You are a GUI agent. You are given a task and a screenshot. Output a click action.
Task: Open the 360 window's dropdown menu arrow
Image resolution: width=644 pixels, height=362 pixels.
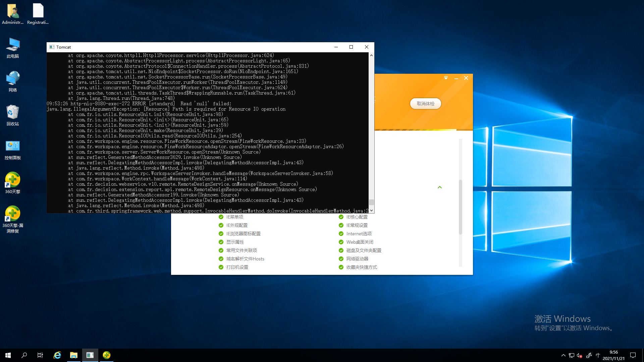click(446, 78)
